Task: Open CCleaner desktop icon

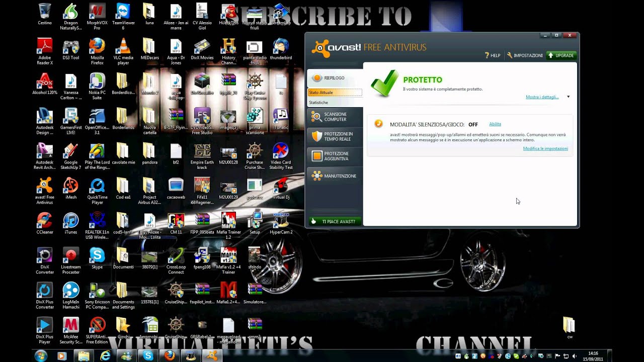Action: click(45, 224)
